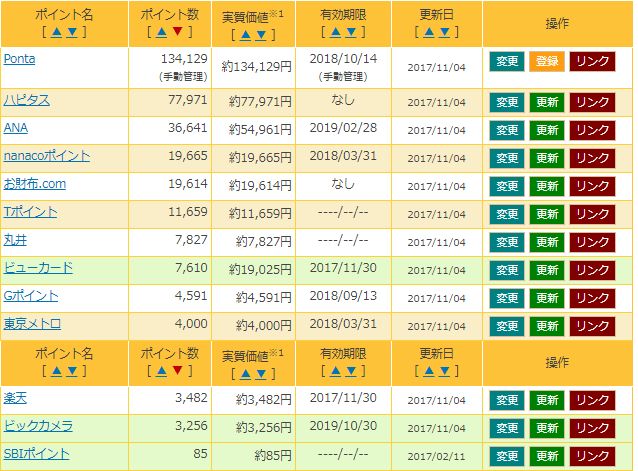
Task: Click the 操作 header in top table
Action: [557, 24]
